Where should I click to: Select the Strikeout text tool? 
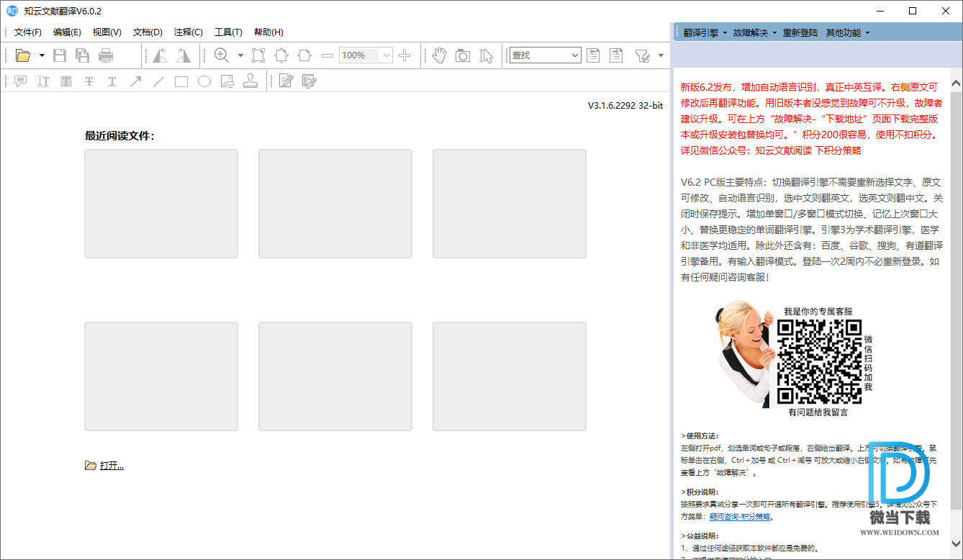coord(89,81)
